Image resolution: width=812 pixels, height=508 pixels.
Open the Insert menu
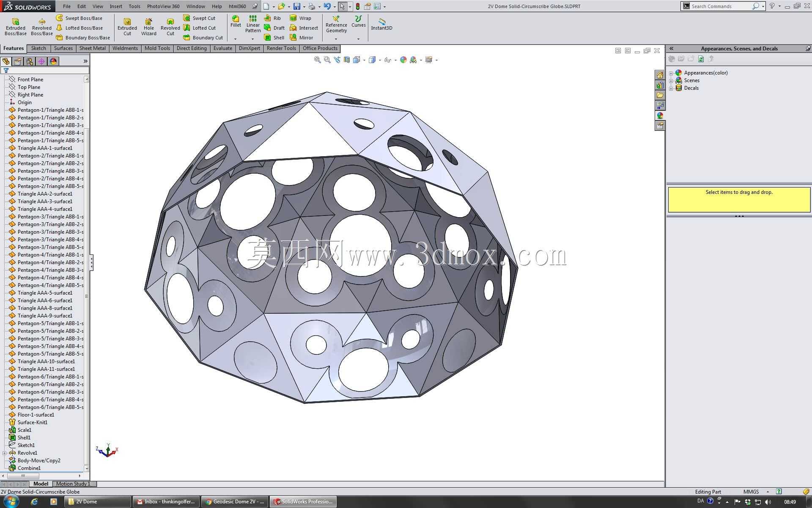click(116, 6)
